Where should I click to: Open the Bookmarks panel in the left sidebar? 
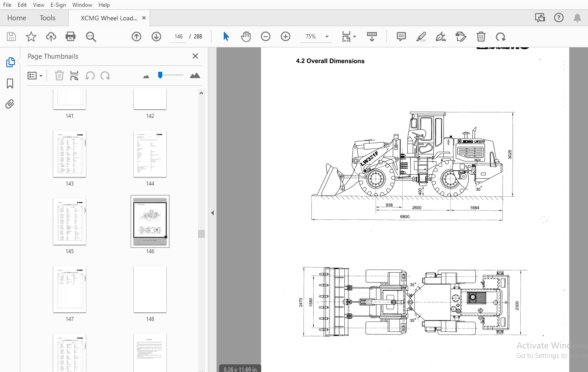click(10, 84)
